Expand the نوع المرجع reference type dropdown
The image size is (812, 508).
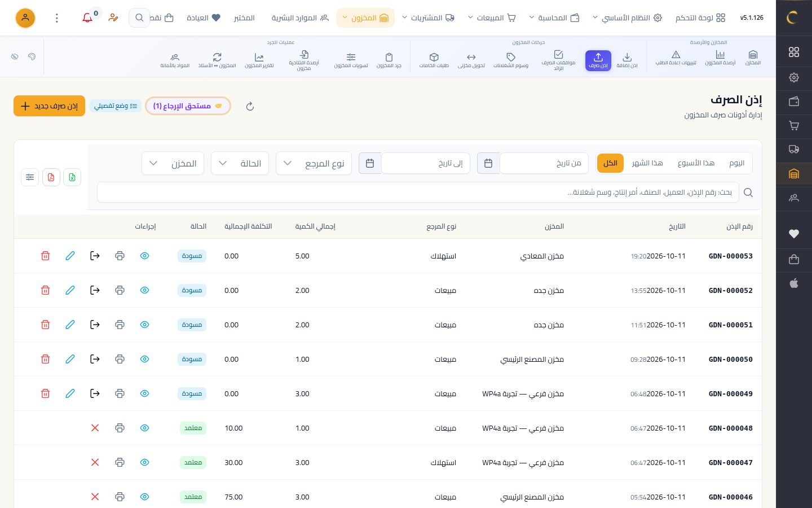pos(314,163)
